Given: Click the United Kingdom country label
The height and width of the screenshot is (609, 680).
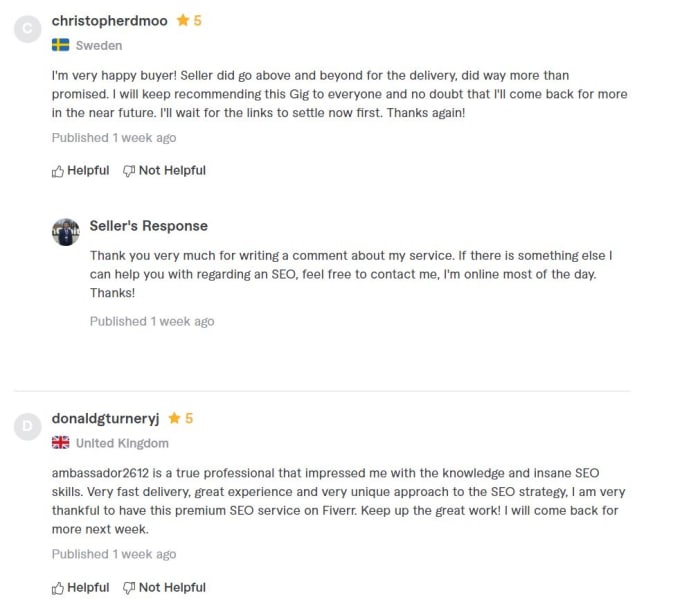Looking at the screenshot, I should coord(122,443).
